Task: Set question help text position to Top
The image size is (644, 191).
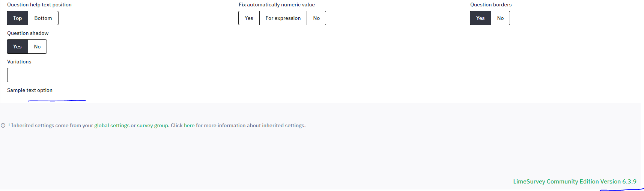Action: 18,18
